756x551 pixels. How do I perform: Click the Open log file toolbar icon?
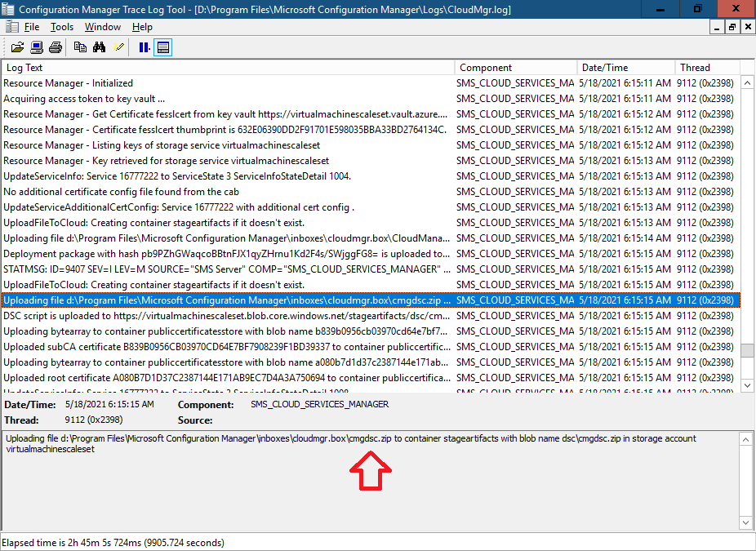tap(17, 47)
